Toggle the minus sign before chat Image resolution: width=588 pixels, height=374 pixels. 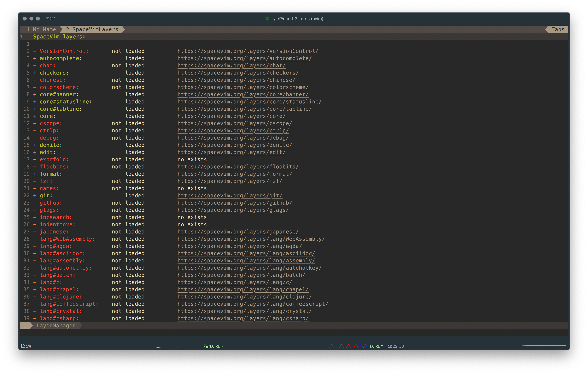(x=35, y=66)
